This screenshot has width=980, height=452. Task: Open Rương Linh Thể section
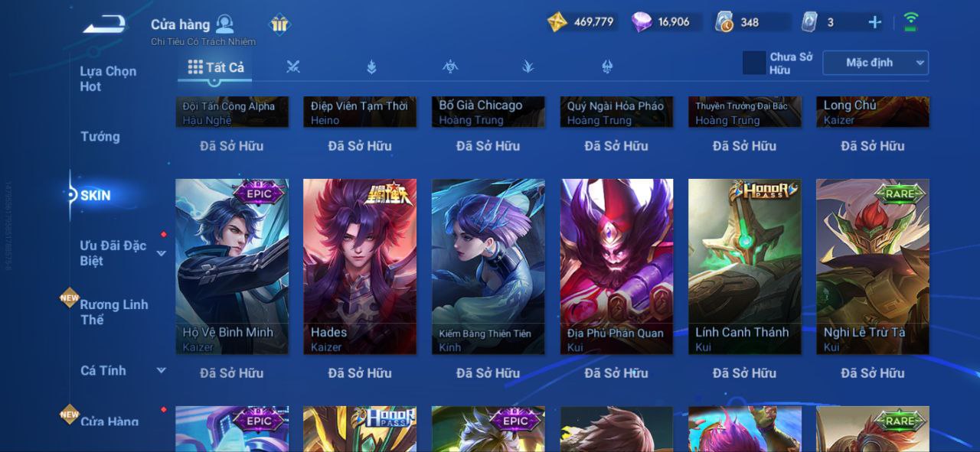point(114,312)
